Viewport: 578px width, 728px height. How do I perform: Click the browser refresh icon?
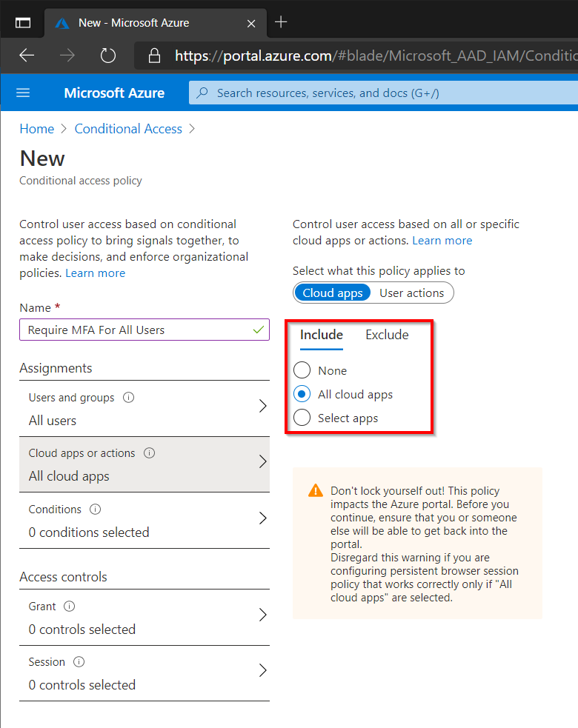click(x=107, y=56)
